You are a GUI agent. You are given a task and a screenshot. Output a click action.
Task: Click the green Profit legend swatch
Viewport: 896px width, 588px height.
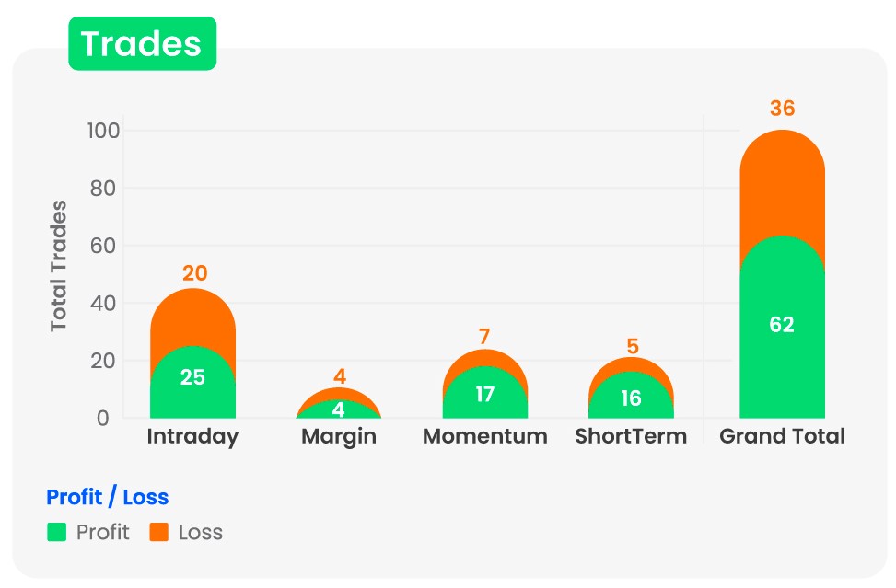tap(57, 532)
